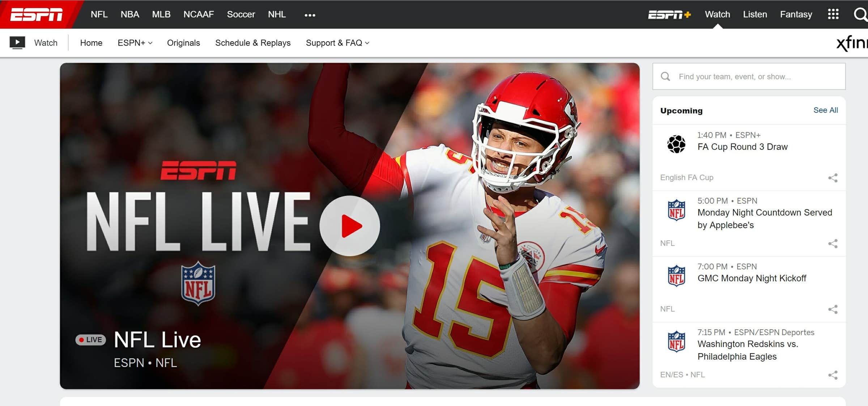Open Home in Watch subnav
Image resolution: width=868 pixels, height=406 pixels.
(91, 43)
